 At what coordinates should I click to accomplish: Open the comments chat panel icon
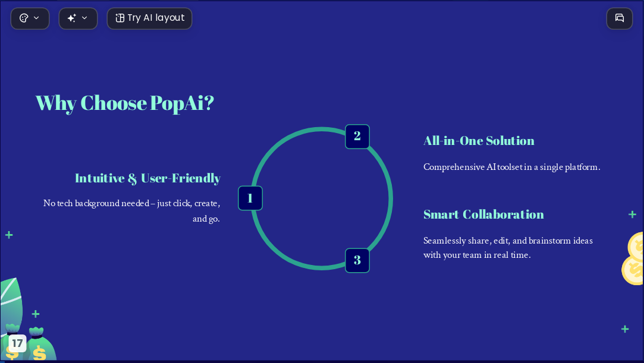pyautogui.click(x=620, y=18)
